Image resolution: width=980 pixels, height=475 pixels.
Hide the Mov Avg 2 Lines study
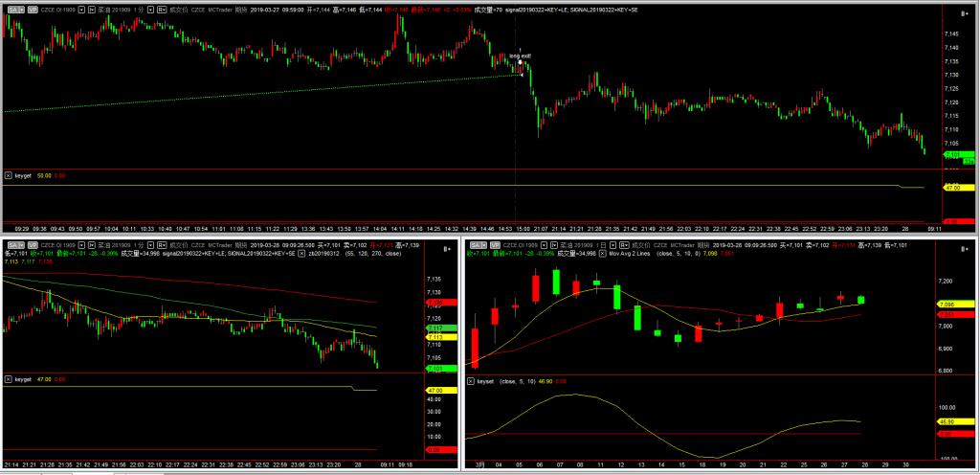(x=603, y=253)
